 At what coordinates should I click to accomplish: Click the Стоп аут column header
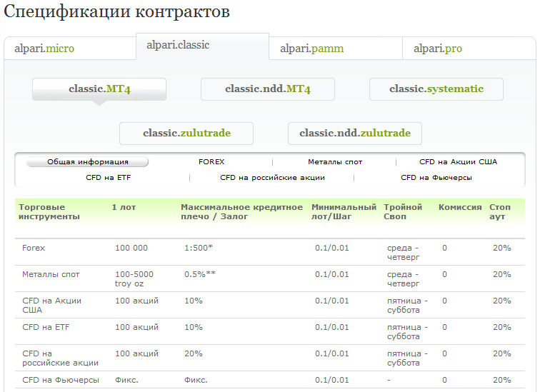[x=500, y=211]
